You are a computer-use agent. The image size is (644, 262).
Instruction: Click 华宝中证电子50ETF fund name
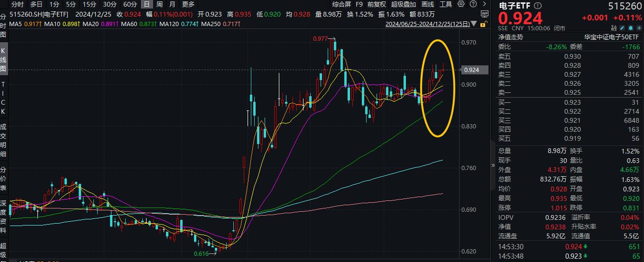(612, 36)
